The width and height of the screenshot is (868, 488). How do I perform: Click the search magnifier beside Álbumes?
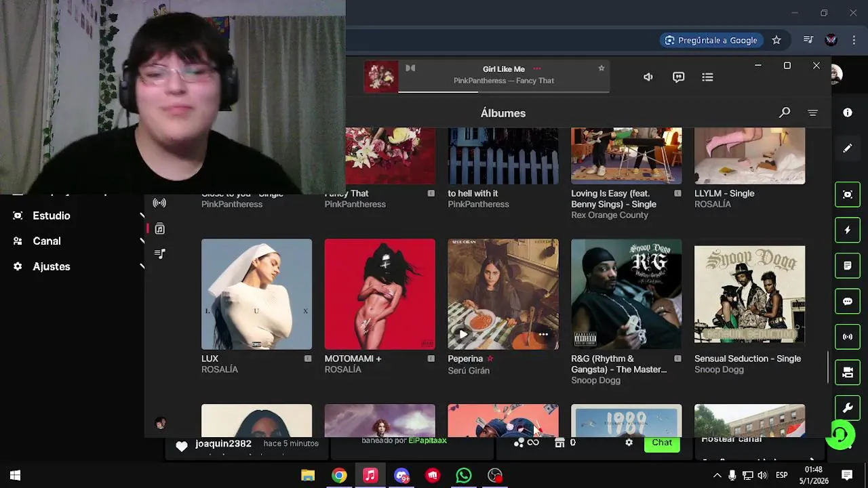click(x=785, y=113)
